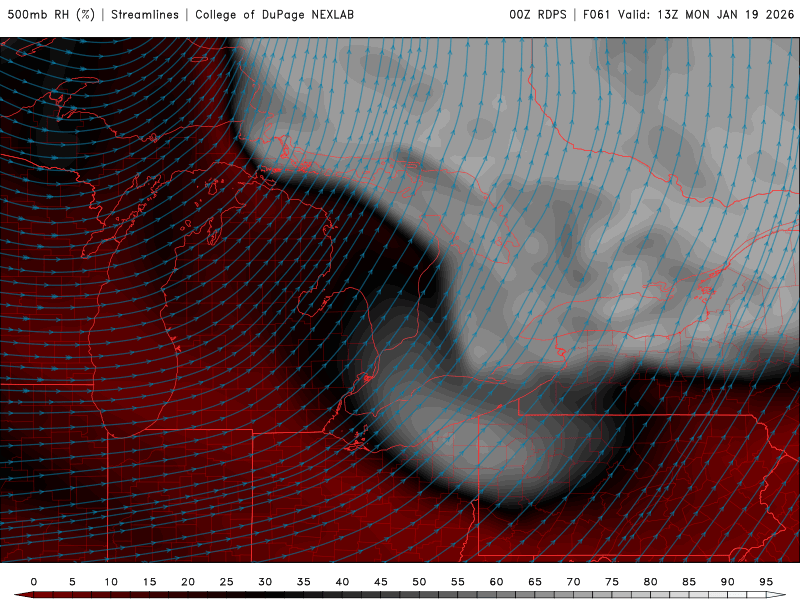Click the "00Z RDPS" model label

(x=538, y=15)
